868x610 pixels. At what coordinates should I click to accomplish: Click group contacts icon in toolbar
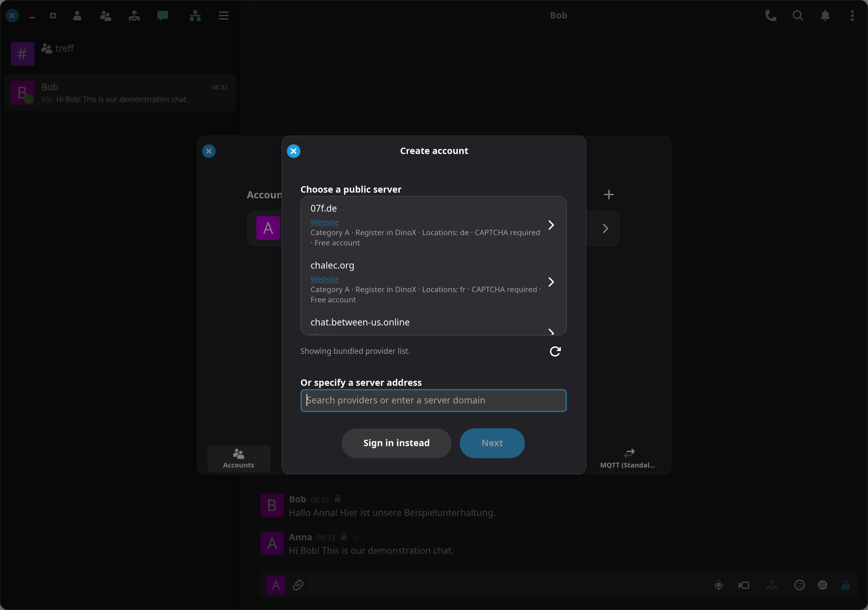pos(105,16)
